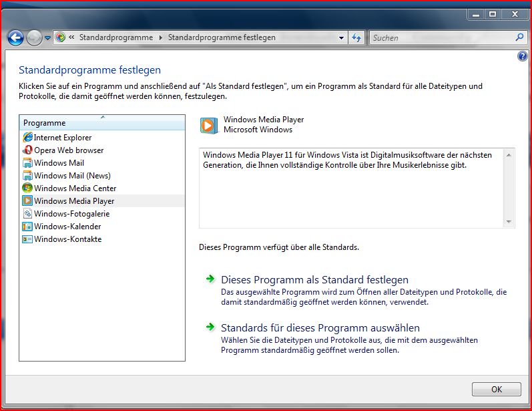The image size is (532, 411).
Task: Minimize the Standardprogramme window
Action: pos(476,14)
